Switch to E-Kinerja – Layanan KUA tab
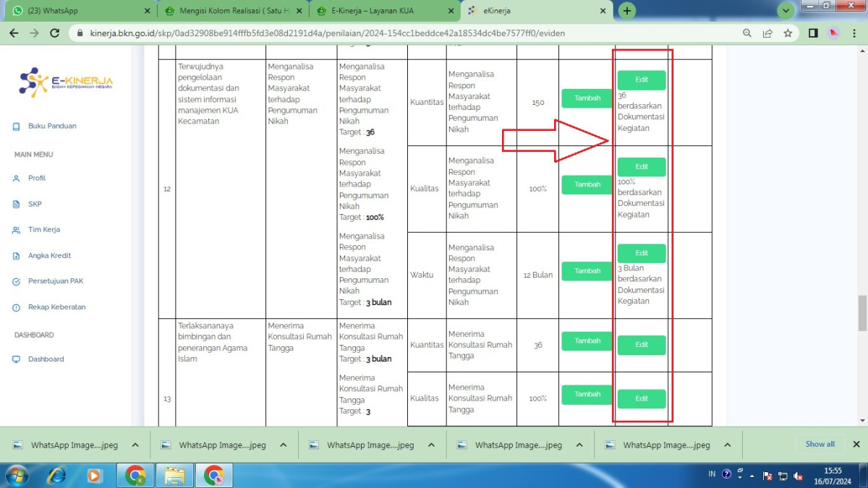The width and height of the screenshot is (868, 488). pyautogui.click(x=385, y=11)
